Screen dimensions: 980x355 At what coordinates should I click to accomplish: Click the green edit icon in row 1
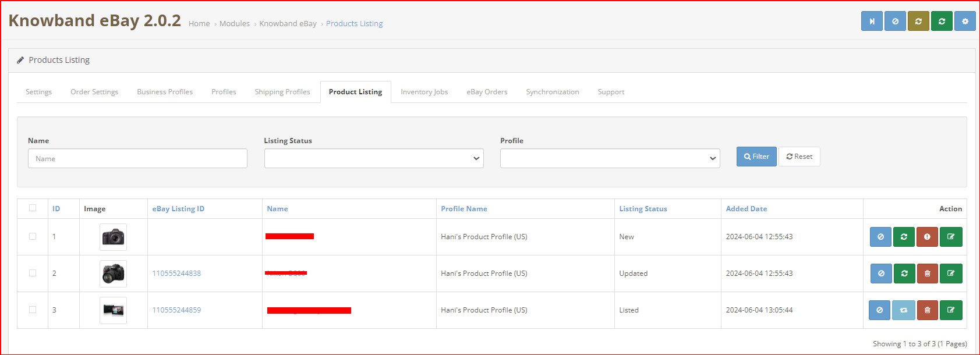click(x=951, y=237)
